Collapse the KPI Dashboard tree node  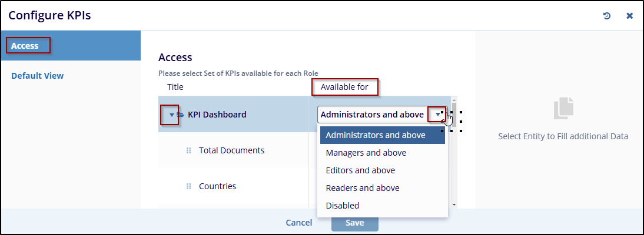coord(171,115)
